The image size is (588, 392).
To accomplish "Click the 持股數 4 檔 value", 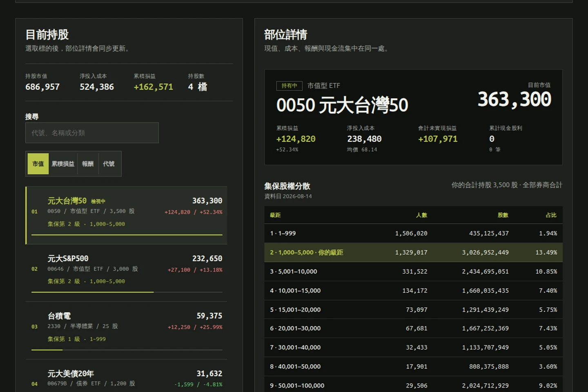I will tap(198, 87).
